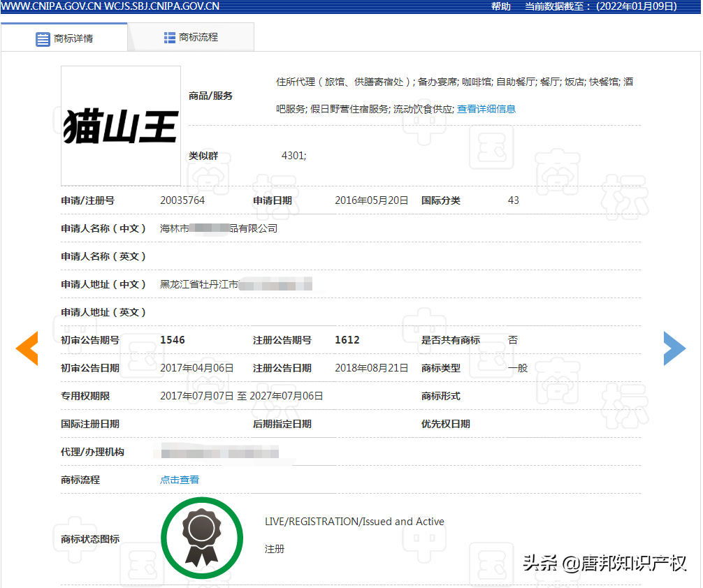Select preliminary announcement date 2017年04月06日
This screenshot has width=703, height=588.
point(197,368)
